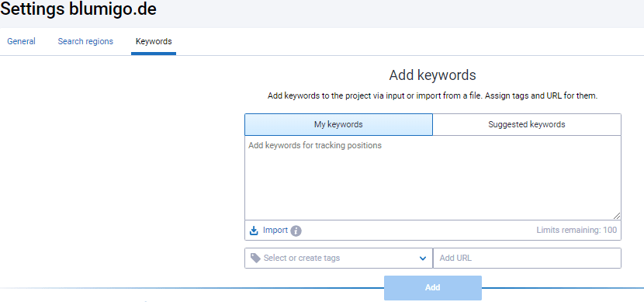Screen dimensions: 644x302
Task: Click the 'Add keywords to the project' description
Action: 432,96
